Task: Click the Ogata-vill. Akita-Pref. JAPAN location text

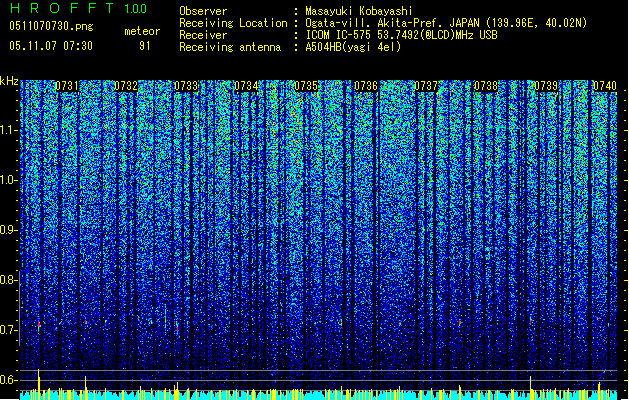Action: pyautogui.click(x=446, y=23)
